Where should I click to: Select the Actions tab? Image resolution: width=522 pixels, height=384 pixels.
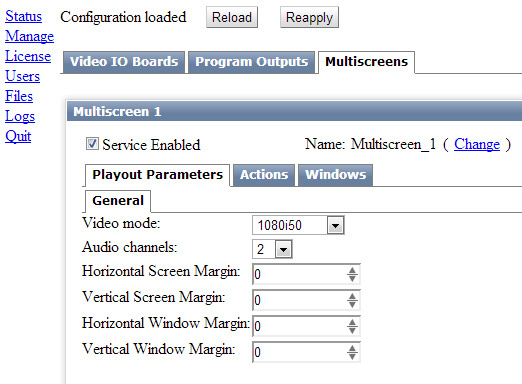(x=264, y=175)
